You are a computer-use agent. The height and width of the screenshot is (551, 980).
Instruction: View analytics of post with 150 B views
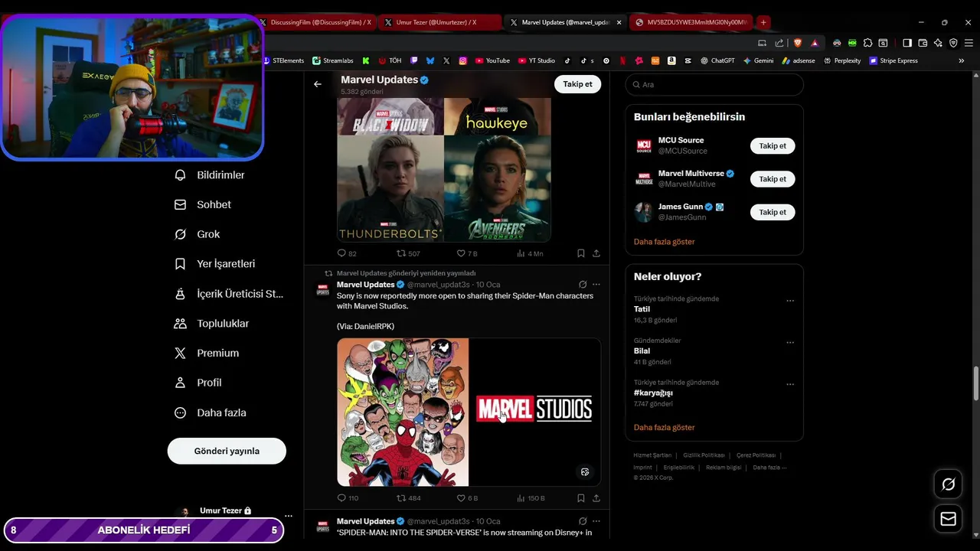(x=531, y=498)
